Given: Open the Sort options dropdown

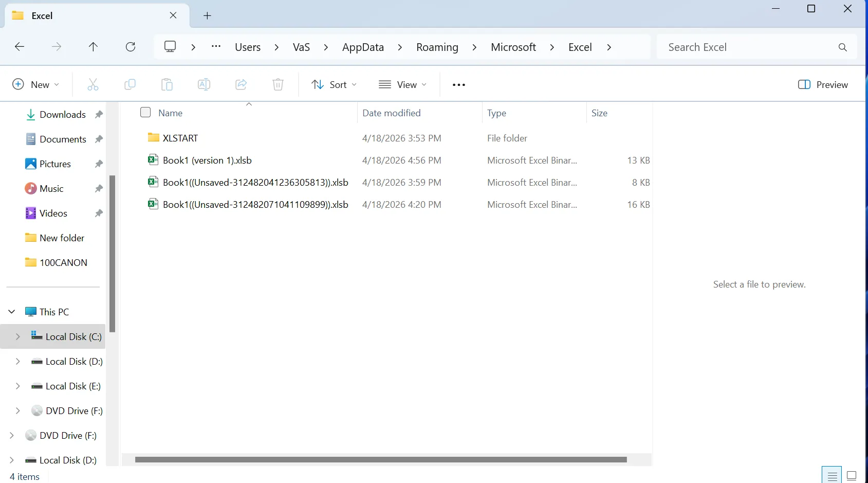Looking at the screenshot, I should (x=334, y=84).
